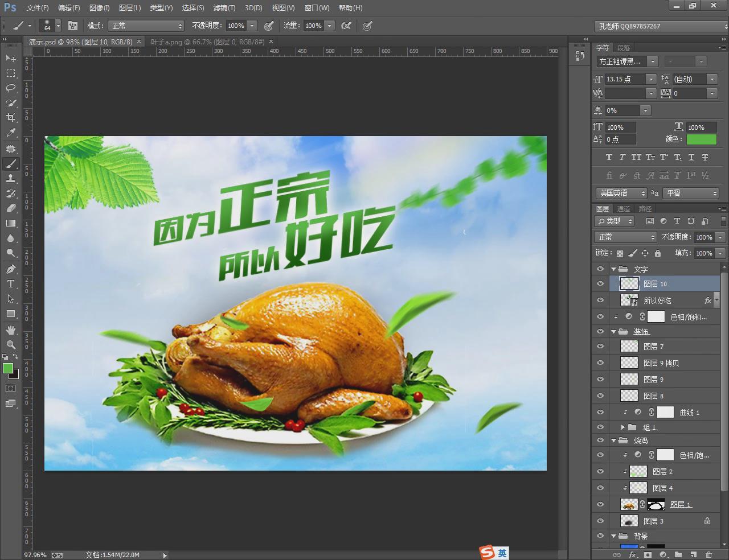Screen dimensions: 729x560
Task: Click the foreground green color swatch
Action: click(7, 369)
